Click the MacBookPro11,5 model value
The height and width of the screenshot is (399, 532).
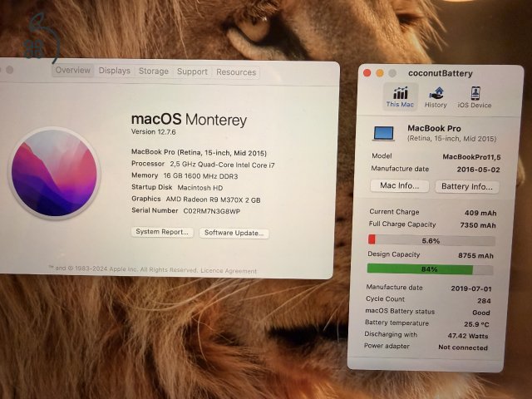pos(471,157)
